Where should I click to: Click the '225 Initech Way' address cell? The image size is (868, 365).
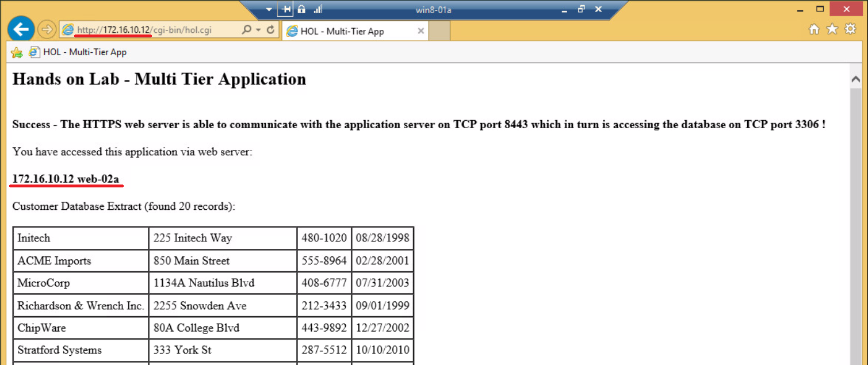coord(223,238)
